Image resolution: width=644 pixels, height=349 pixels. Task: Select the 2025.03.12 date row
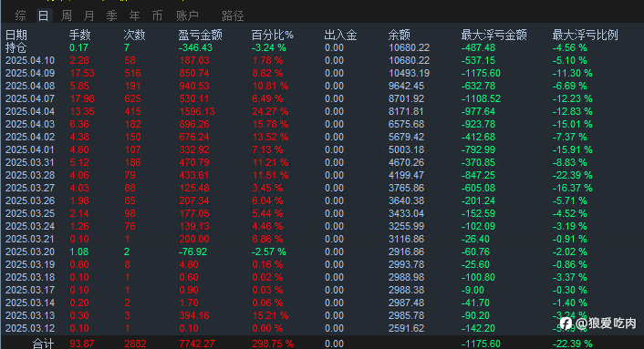click(x=30, y=328)
